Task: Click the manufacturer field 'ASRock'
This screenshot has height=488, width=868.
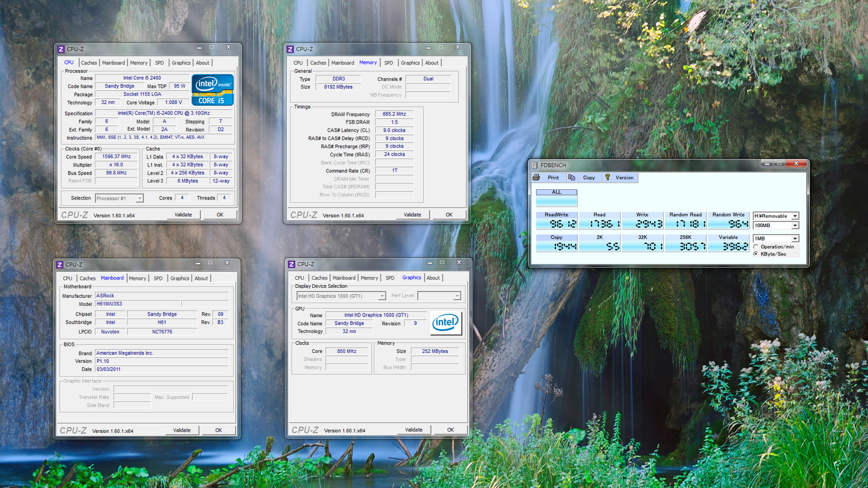Action: (x=162, y=296)
